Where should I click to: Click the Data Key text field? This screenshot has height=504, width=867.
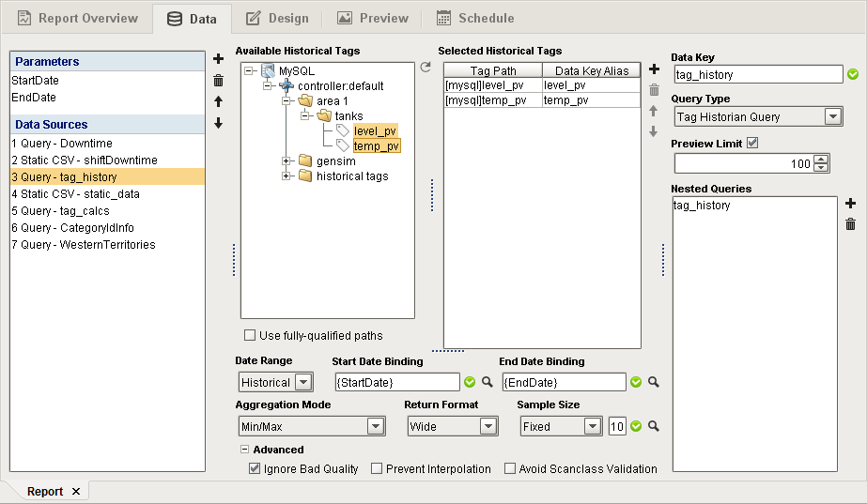[758, 74]
